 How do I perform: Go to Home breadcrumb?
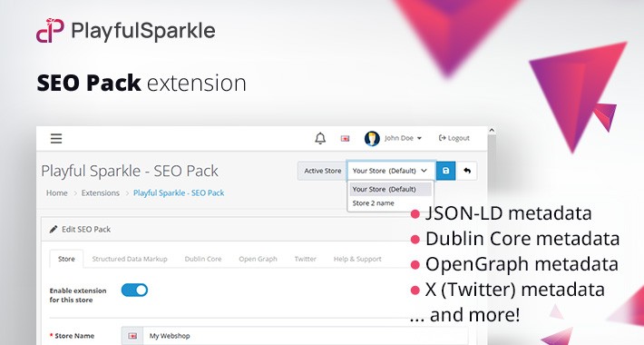56,192
